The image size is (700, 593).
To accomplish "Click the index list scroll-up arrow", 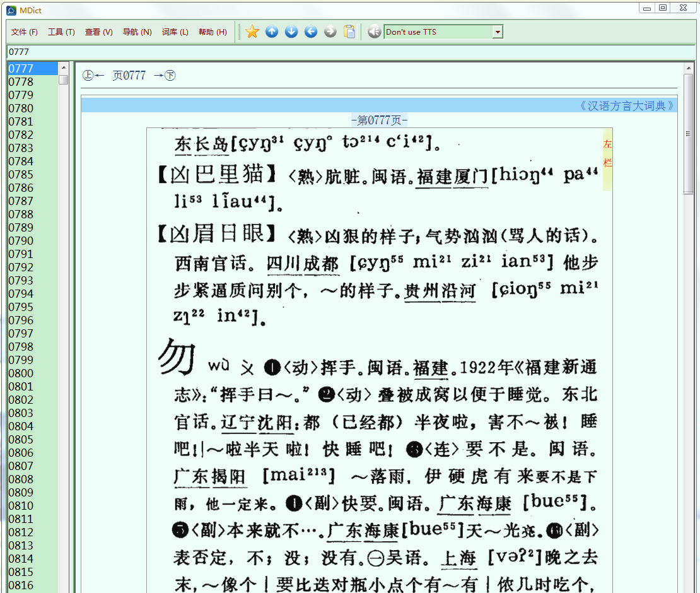I will pyautogui.click(x=64, y=68).
